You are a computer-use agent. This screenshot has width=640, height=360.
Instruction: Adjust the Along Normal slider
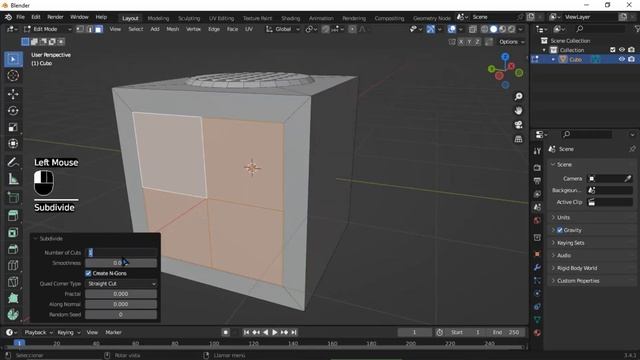[121, 304]
